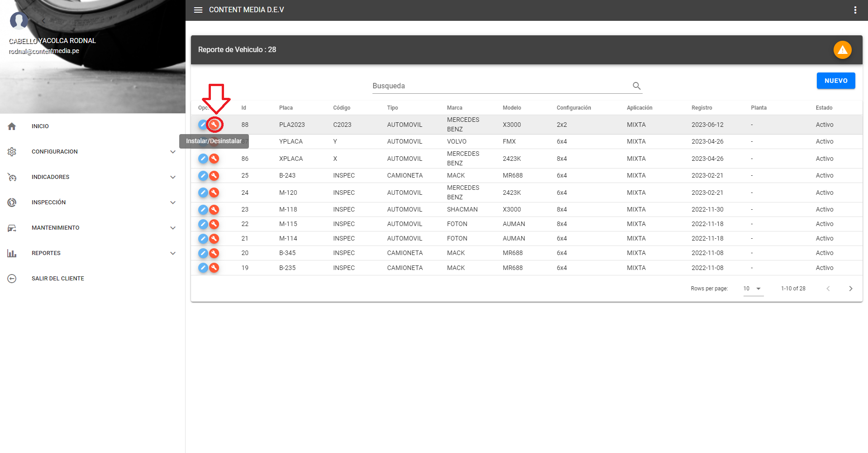This screenshot has width=868, height=453.
Task: Select SALIR DEL CLIENTE menu item
Action: [57, 279]
